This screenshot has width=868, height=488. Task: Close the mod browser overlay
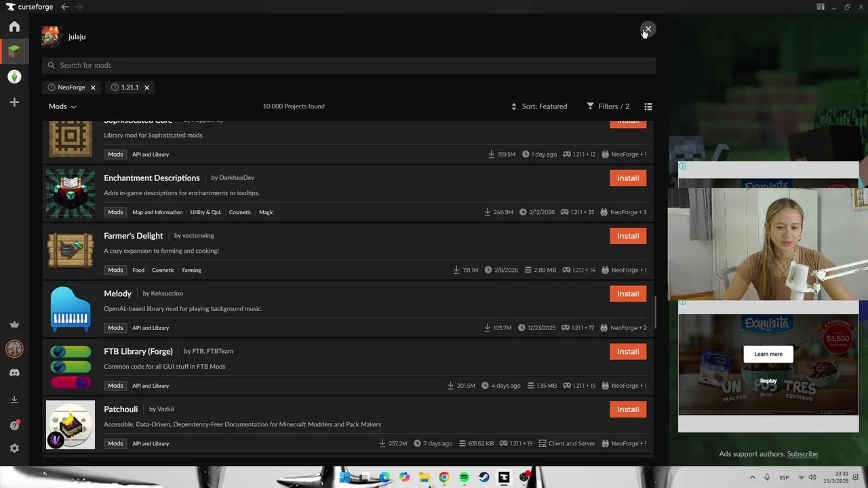pyautogui.click(x=648, y=29)
